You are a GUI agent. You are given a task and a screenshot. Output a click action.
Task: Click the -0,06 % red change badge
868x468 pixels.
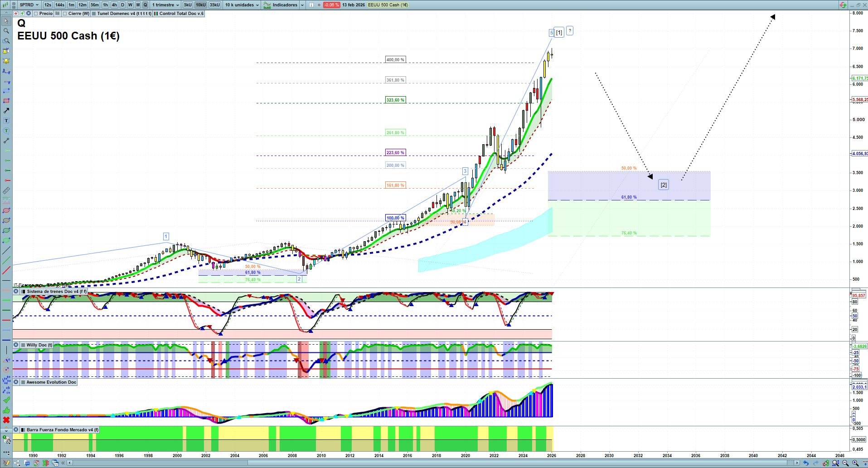331,5
